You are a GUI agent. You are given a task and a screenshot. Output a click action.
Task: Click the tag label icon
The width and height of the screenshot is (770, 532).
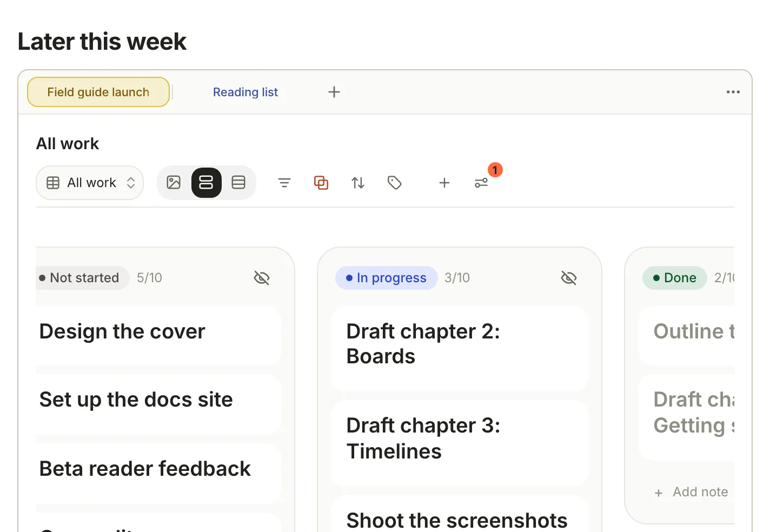point(395,183)
